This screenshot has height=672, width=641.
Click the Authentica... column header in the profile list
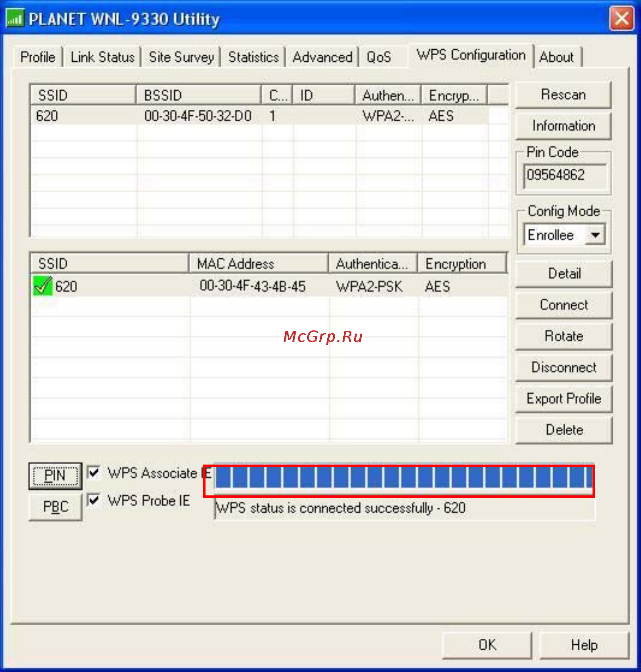point(373,264)
